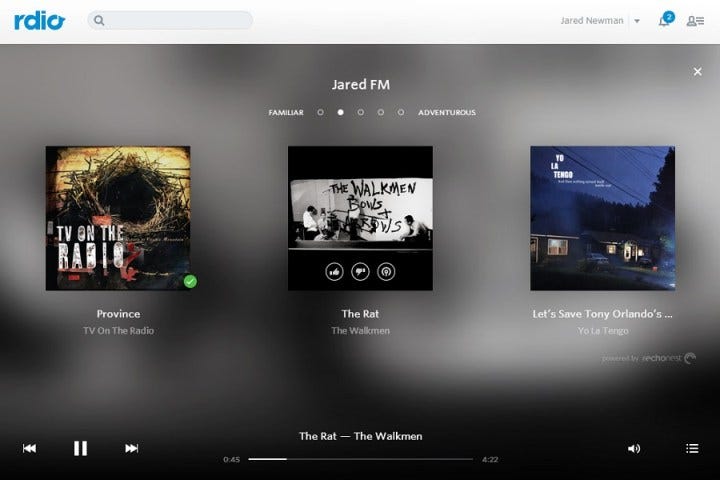Open the Jared Newman account name
Viewport: 720px width, 480px height.
pyautogui.click(x=591, y=21)
